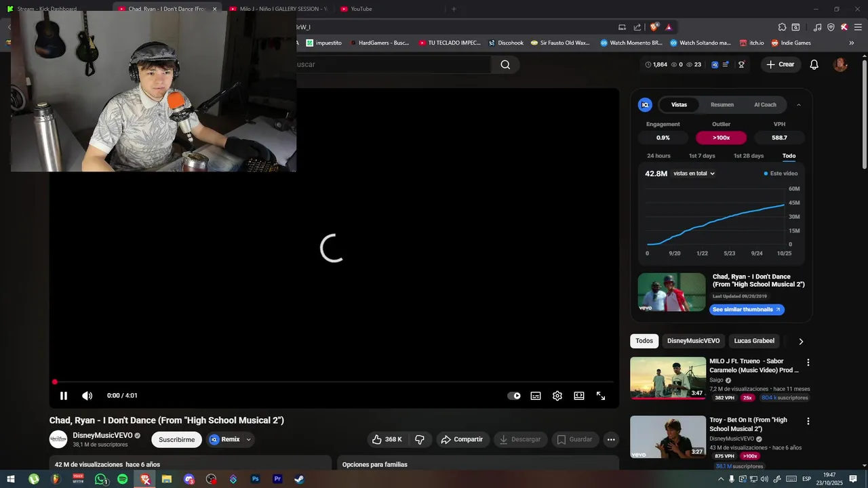868x488 pixels.
Task: Turn on subtitles with the captions button
Action: tap(536, 396)
